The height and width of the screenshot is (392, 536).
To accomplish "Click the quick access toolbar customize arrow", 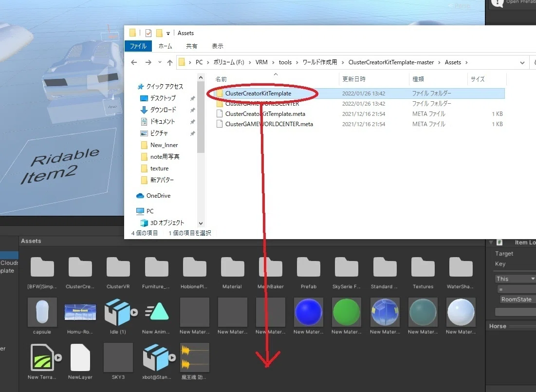I will click(168, 34).
